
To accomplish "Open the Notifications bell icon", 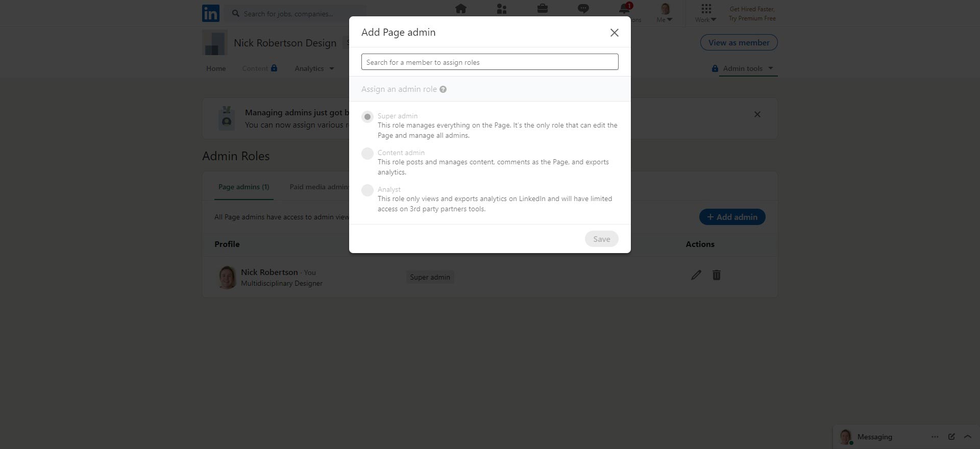I will [x=624, y=9].
